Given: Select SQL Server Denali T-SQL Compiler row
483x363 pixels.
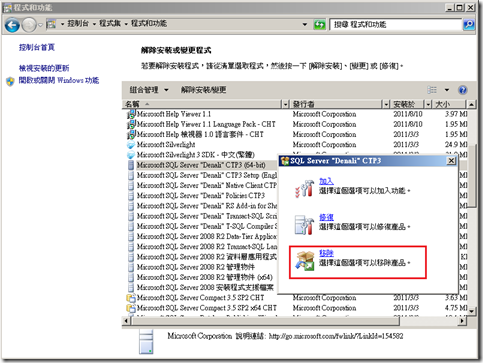Looking at the screenshot, I should pyautogui.click(x=202, y=226).
